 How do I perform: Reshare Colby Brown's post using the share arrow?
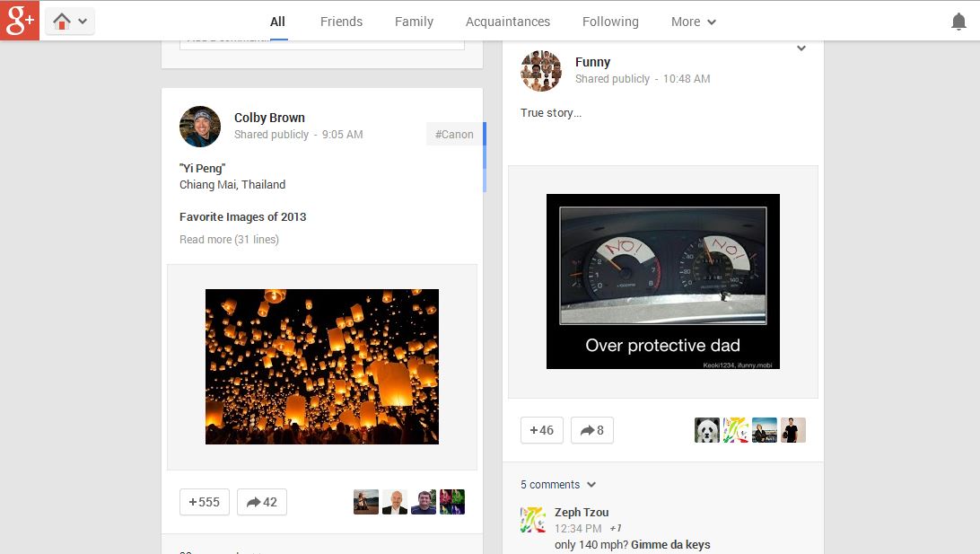tap(261, 502)
